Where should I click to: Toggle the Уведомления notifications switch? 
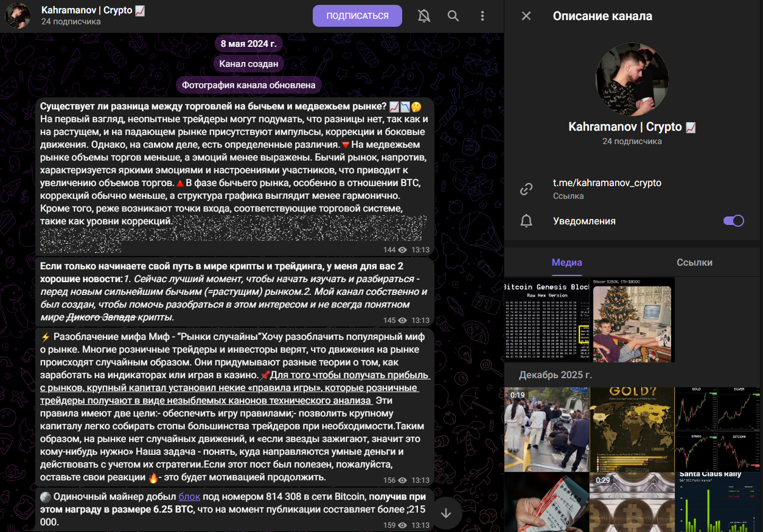(x=733, y=221)
